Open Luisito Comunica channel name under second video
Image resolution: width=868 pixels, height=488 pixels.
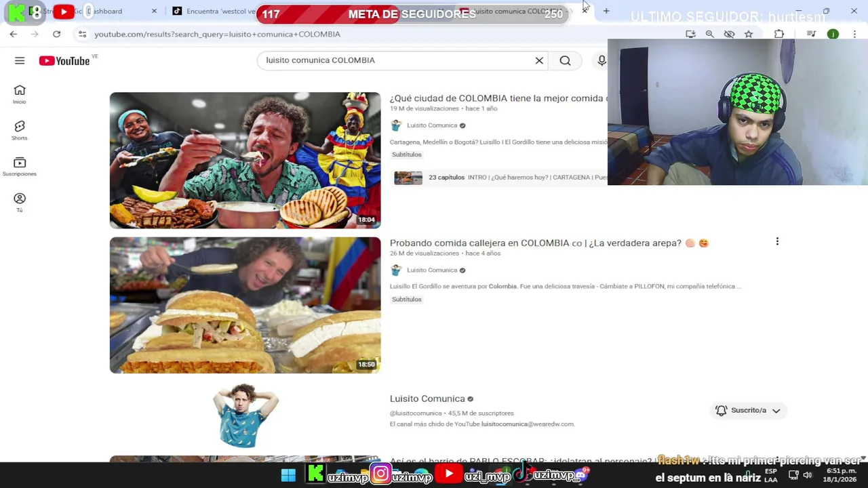tap(432, 270)
